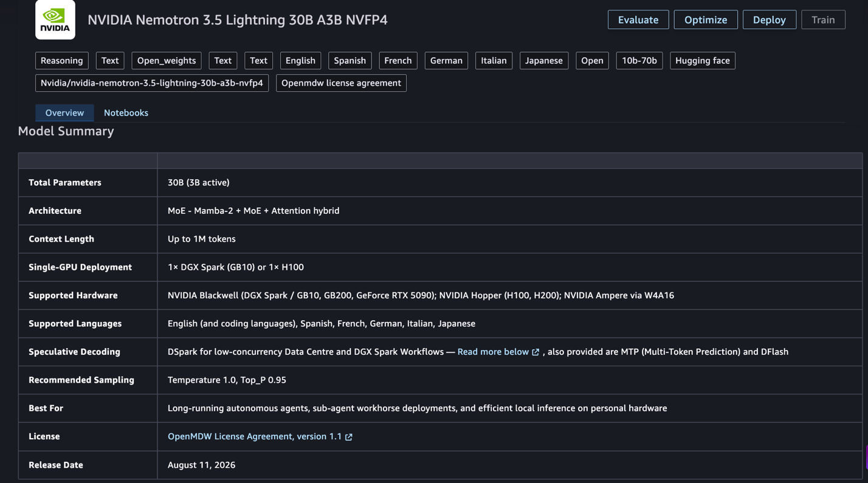Open the Deploy action
The height and width of the screenshot is (483, 868).
click(x=770, y=19)
